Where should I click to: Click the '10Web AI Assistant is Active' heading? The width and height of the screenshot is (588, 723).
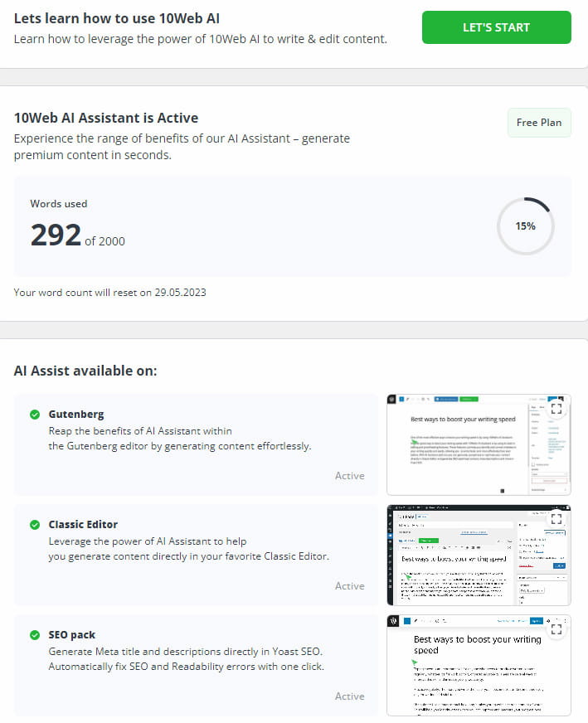pyautogui.click(x=106, y=118)
